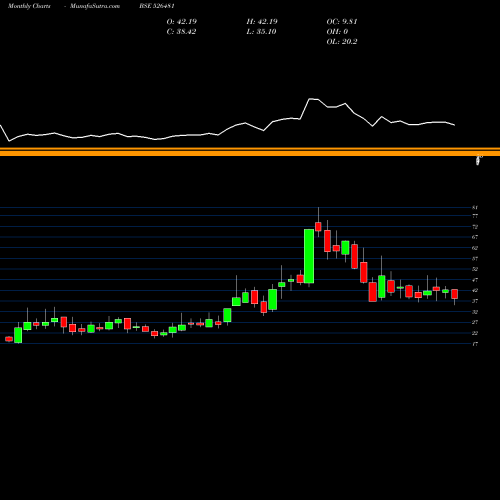This screenshot has height=500, width=500.
Task: Click the close value "C: 38.42"
Action: (181, 32)
